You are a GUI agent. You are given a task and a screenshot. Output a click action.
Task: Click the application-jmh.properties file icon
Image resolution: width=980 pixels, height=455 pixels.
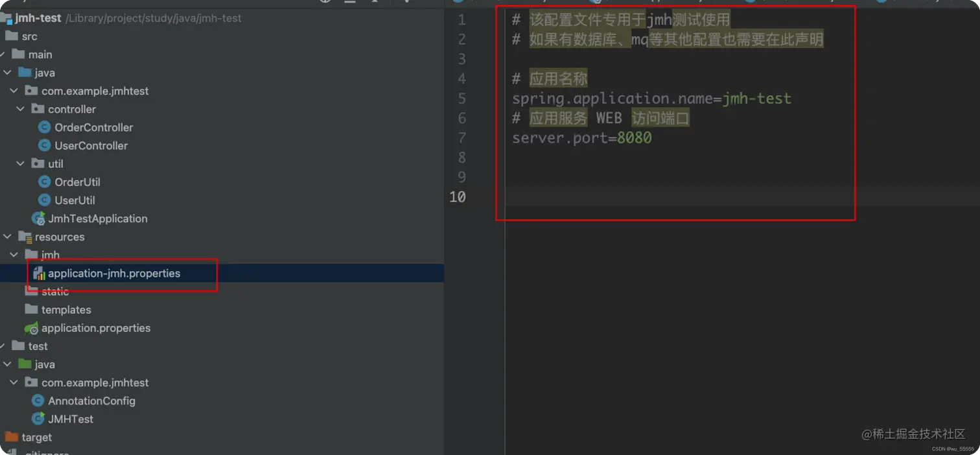click(x=39, y=274)
